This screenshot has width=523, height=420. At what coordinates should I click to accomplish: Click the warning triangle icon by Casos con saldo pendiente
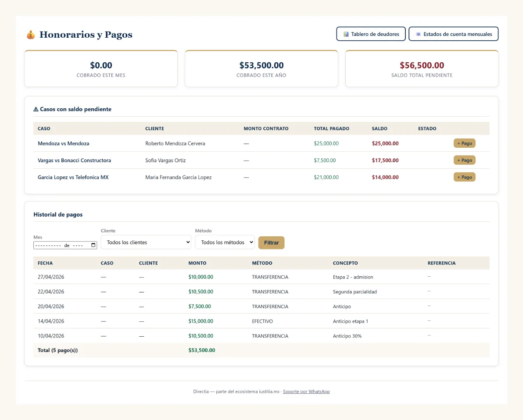[36, 109]
